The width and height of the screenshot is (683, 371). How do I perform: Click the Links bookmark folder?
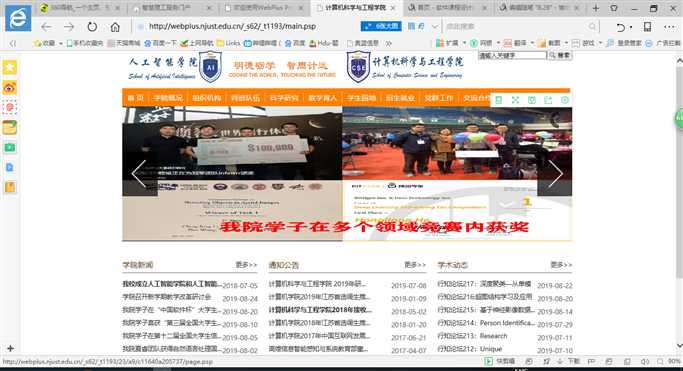pos(229,43)
